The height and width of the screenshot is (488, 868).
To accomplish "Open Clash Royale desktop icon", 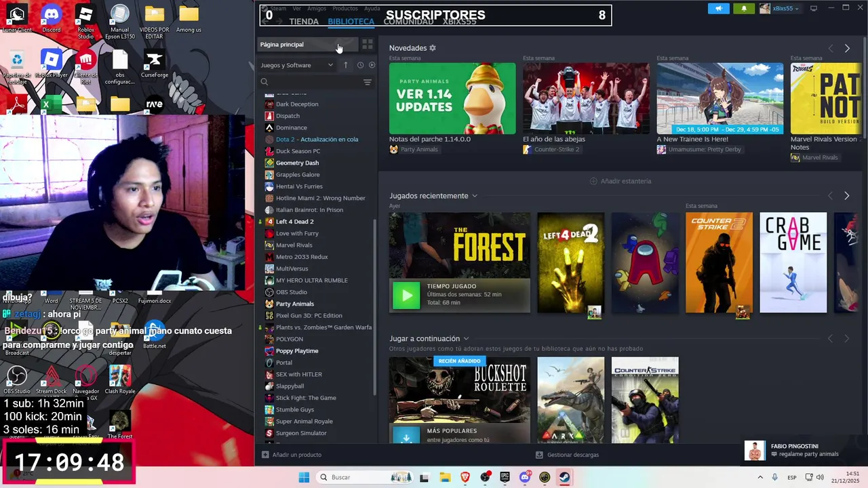I will tap(120, 380).
